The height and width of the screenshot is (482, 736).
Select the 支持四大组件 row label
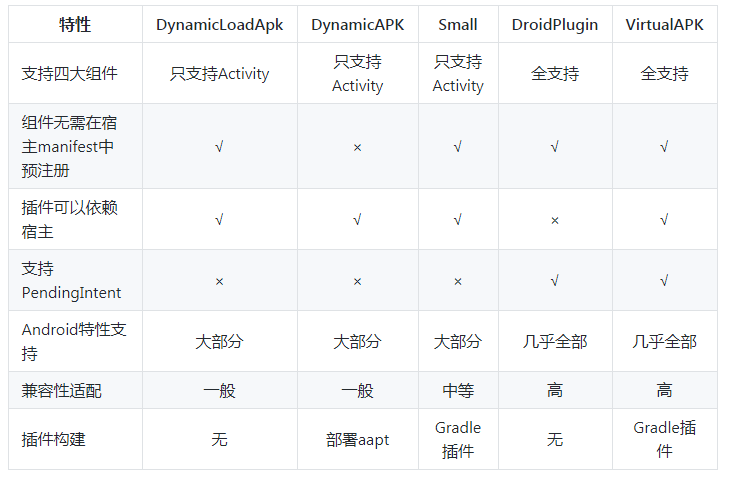click(x=69, y=73)
